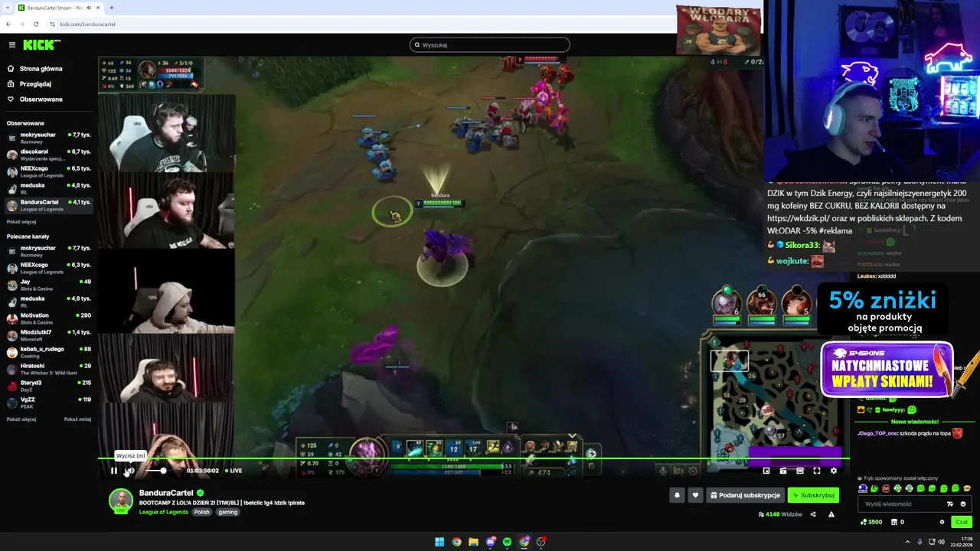Click the chat translate icon
The image size is (980, 551).
coord(950,504)
